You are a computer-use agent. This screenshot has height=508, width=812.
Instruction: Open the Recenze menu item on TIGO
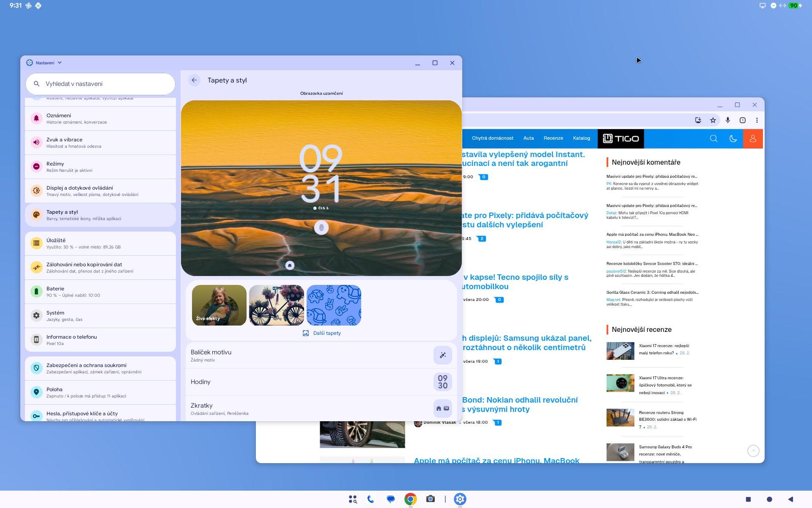(x=553, y=138)
